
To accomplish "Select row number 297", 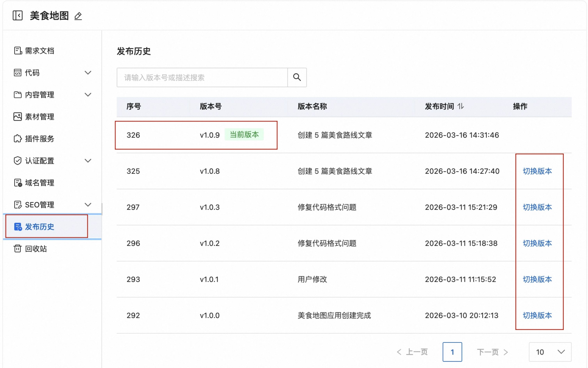I will pos(133,207).
